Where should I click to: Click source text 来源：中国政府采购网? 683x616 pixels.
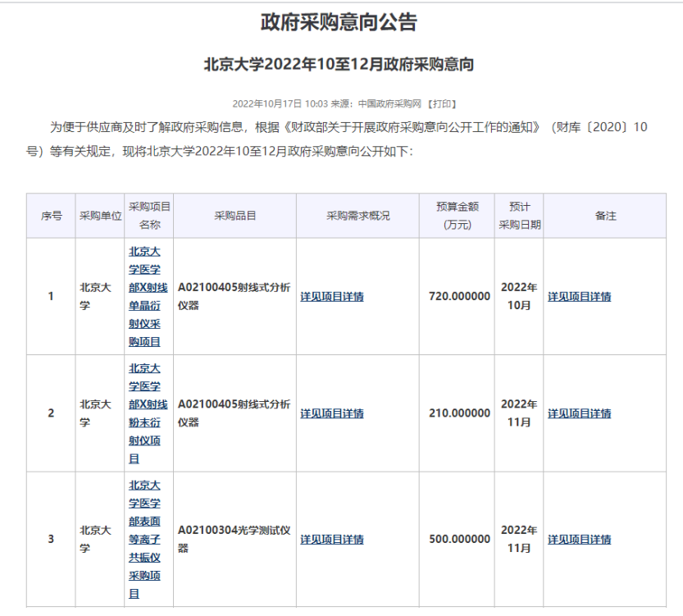[x=376, y=103]
